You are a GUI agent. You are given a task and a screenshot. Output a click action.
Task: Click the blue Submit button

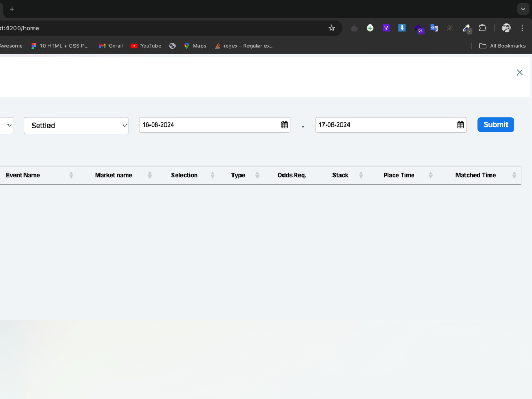pos(496,125)
